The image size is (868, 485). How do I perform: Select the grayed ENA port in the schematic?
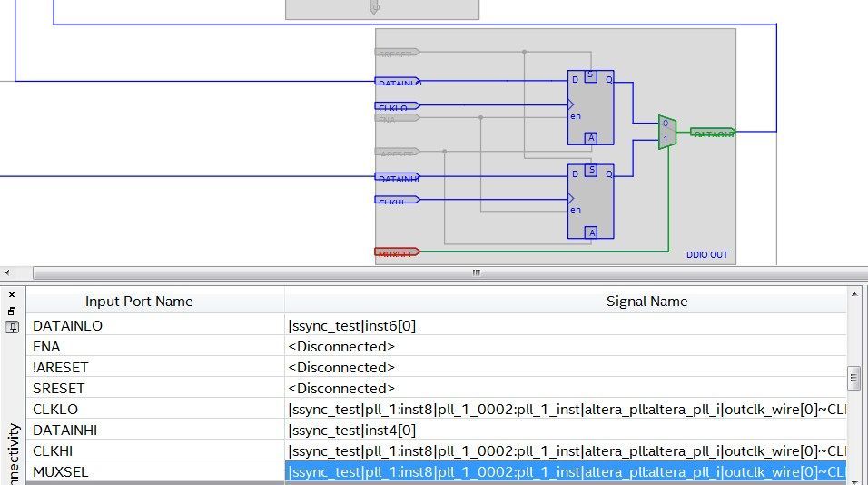pos(398,117)
